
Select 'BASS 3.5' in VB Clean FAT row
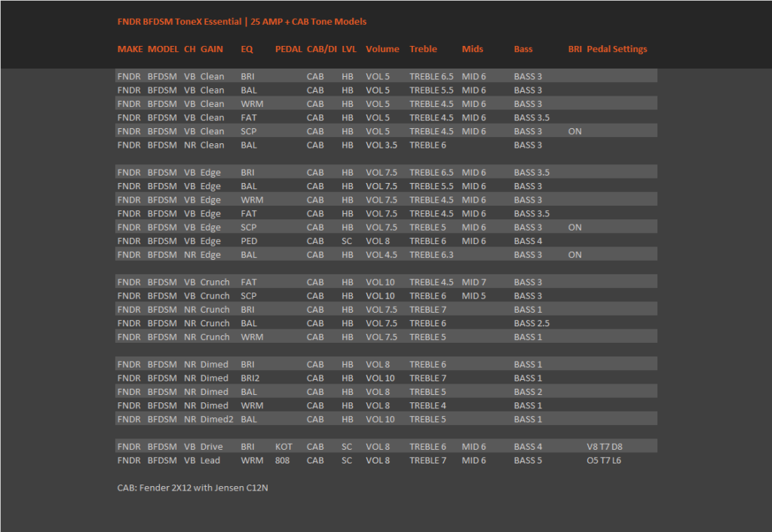(x=532, y=118)
